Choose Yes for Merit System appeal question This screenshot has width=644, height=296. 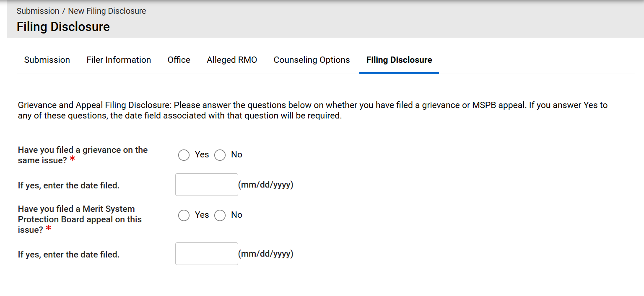click(x=184, y=216)
